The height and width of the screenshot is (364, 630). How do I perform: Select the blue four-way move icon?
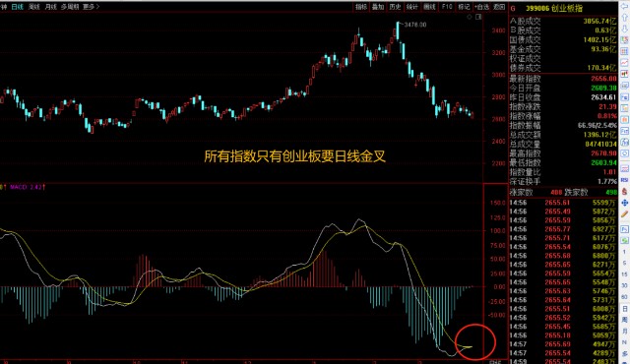[624, 203]
